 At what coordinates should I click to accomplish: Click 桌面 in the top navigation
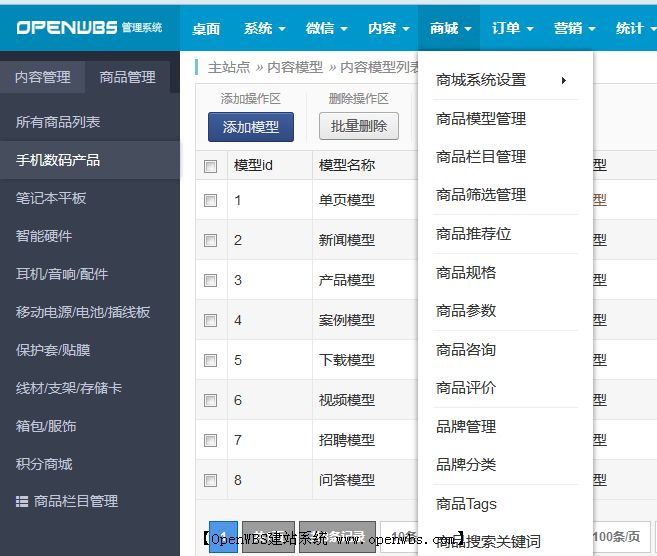pos(206,28)
